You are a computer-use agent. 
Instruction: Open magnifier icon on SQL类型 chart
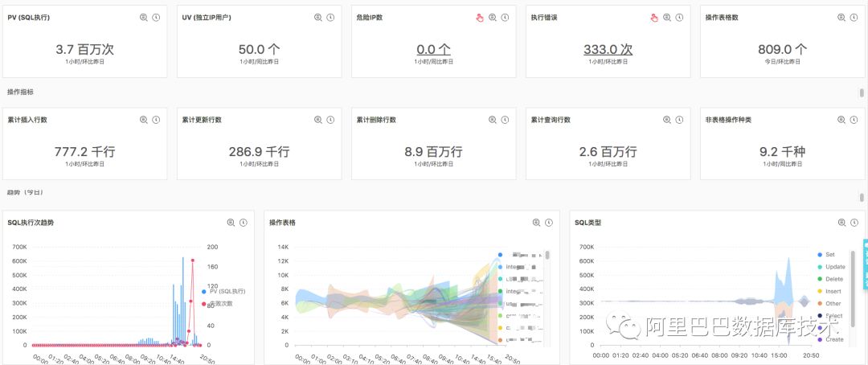click(841, 223)
